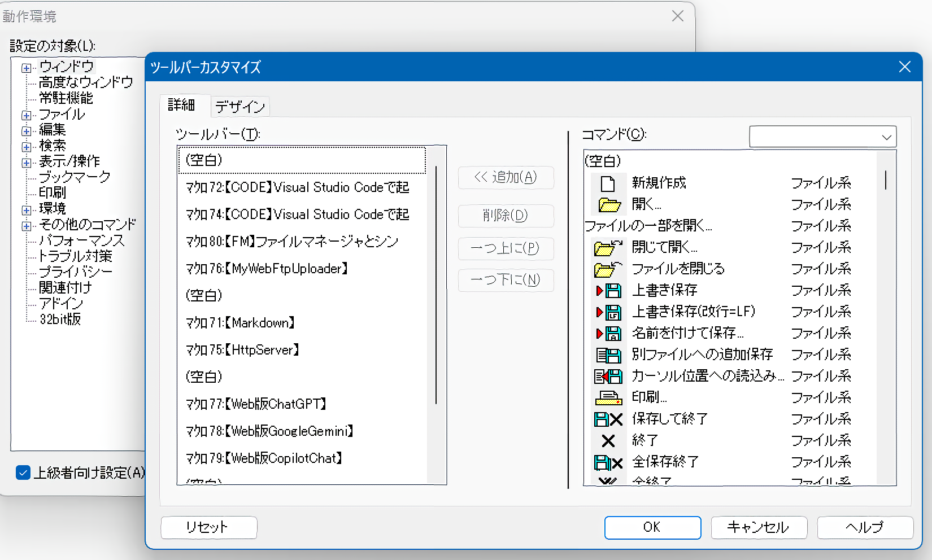
Task: Select the 名前を付けて保存 icon
Action: tap(609, 334)
